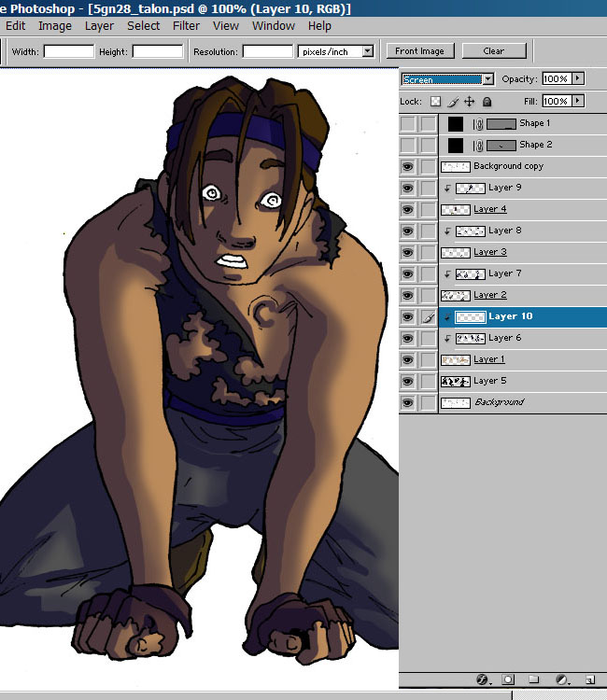This screenshot has height=700, width=607.
Task: Select the Background copy layer name
Action: pos(509,166)
